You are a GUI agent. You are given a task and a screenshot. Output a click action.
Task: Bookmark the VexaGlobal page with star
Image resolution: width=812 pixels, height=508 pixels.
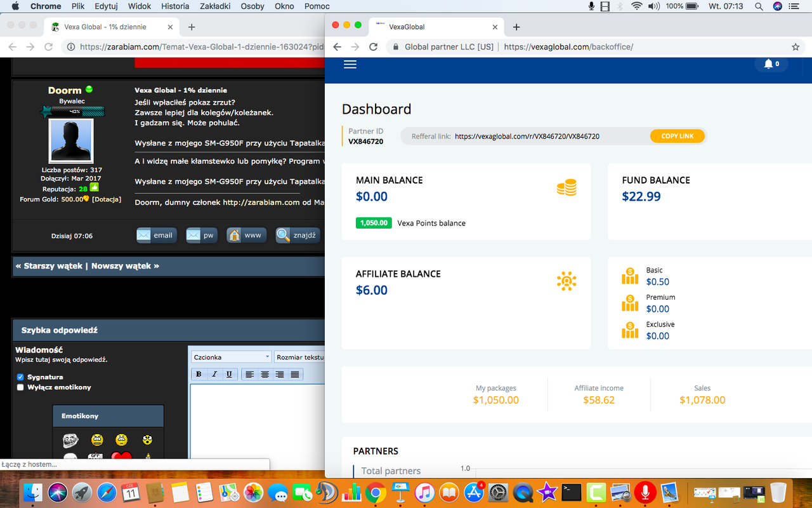796,47
